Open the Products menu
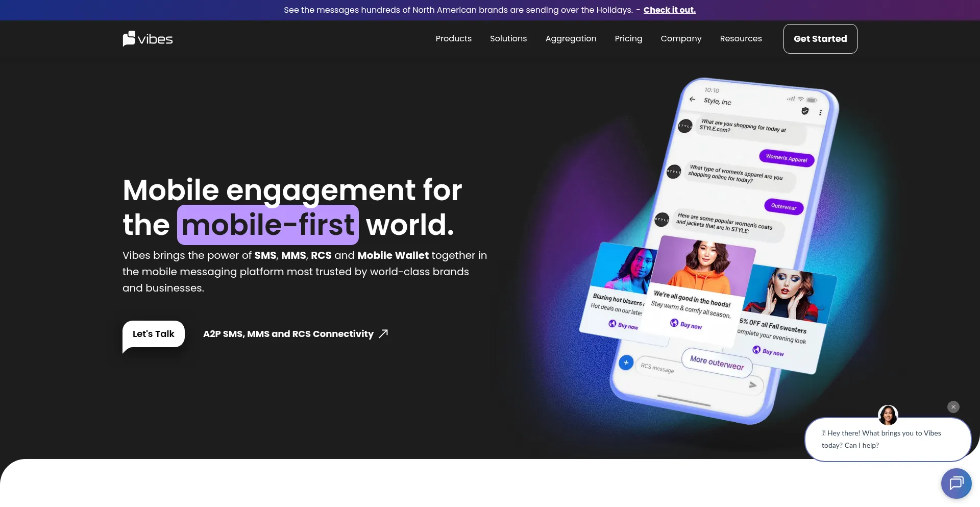Viewport: 980px width, 507px height. (453, 39)
